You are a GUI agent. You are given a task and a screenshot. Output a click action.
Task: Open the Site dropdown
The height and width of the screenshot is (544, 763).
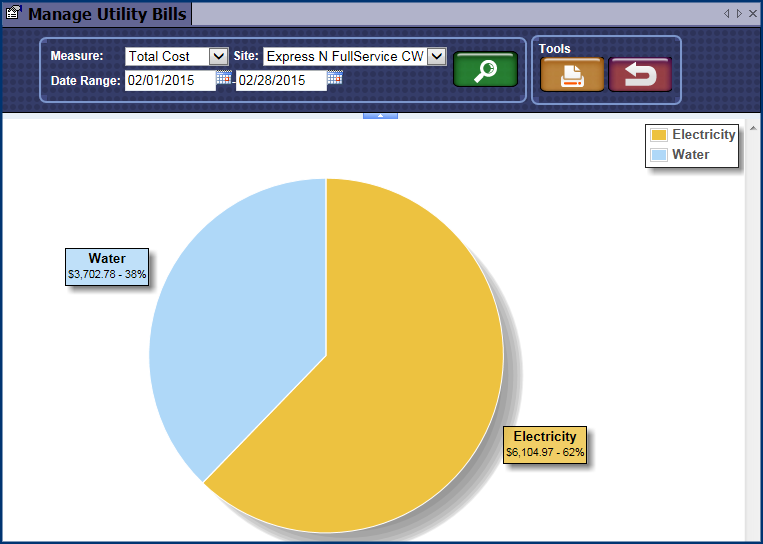pos(436,57)
